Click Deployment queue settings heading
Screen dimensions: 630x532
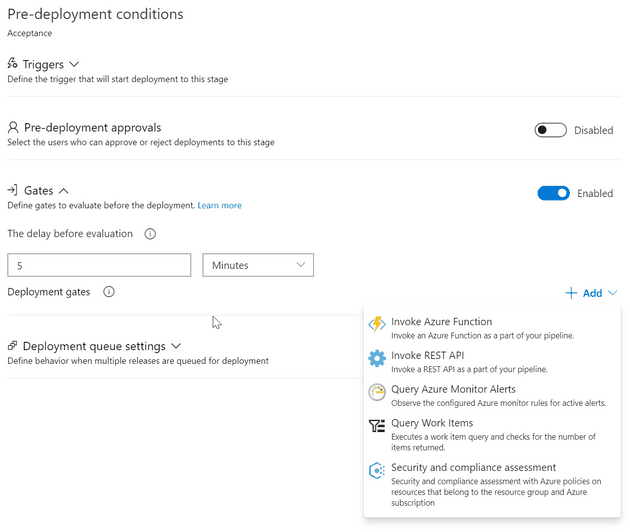point(94,346)
